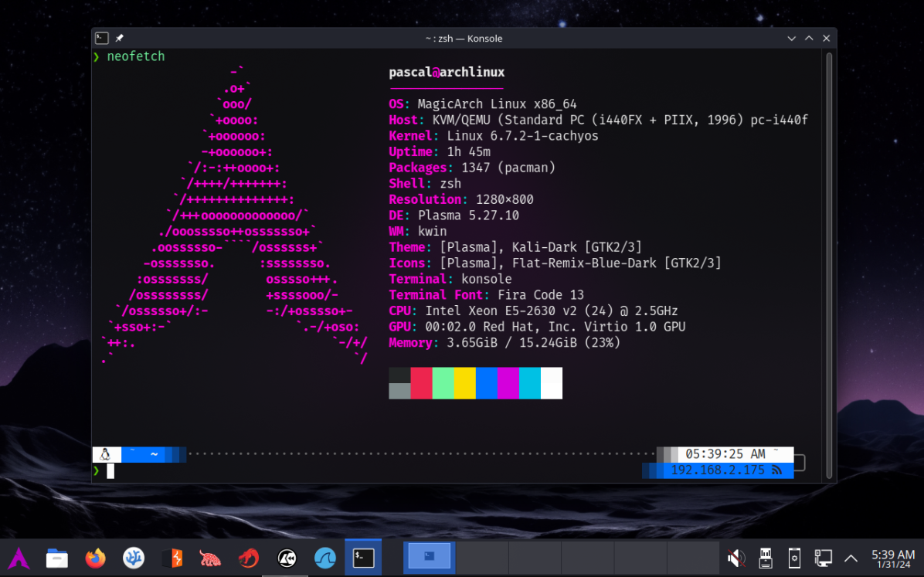Click the magenta neofetch color block

[x=508, y=383]
